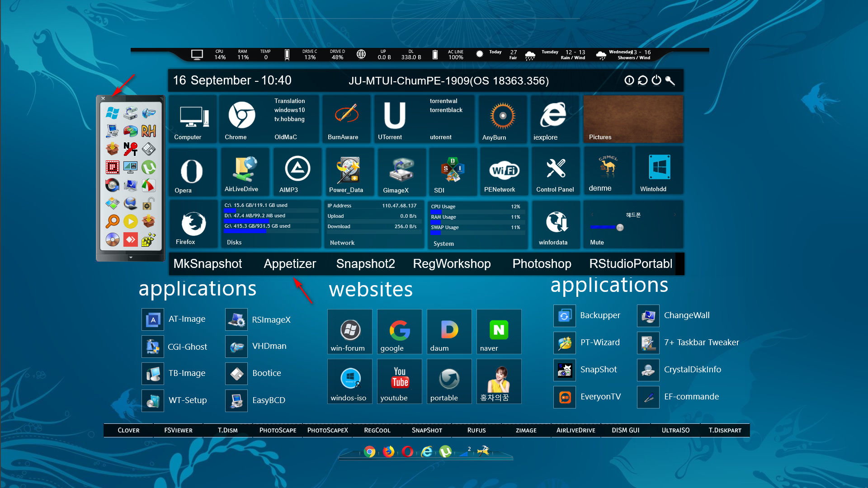Viewport: 868px width, 488px height.
Task: Select the Appetizer tab
Action: click(x=290, y=263)
